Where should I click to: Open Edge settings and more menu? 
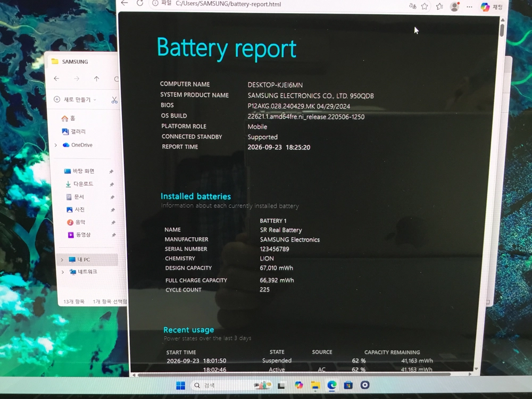click(469, 7)
